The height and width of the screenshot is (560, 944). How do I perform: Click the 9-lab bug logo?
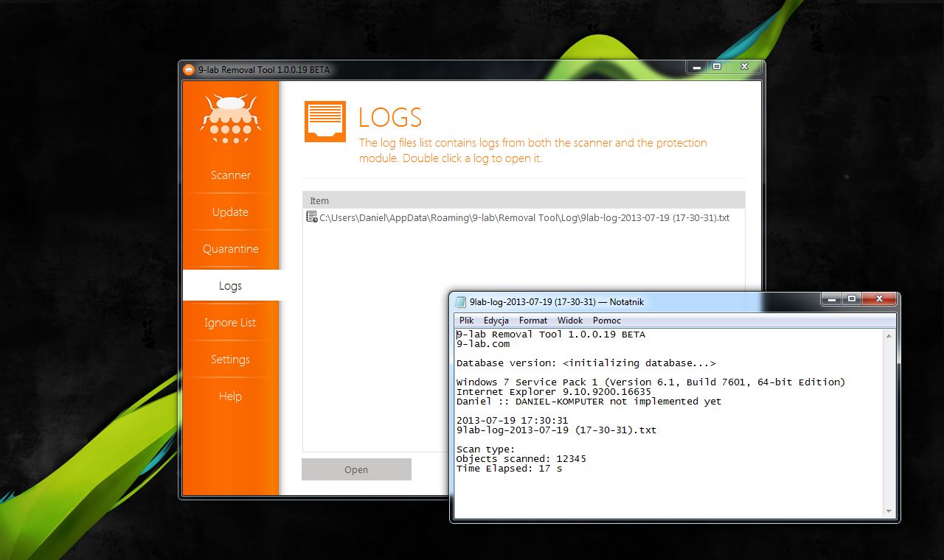coord(231,119)
